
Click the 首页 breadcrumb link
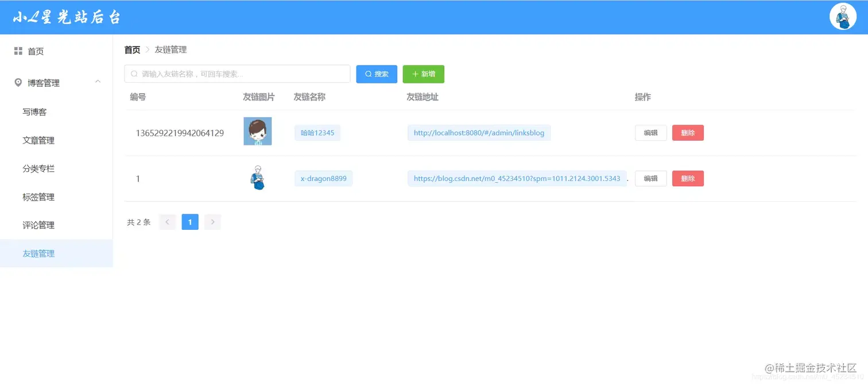pyautogui.click(x=132, y=50)
